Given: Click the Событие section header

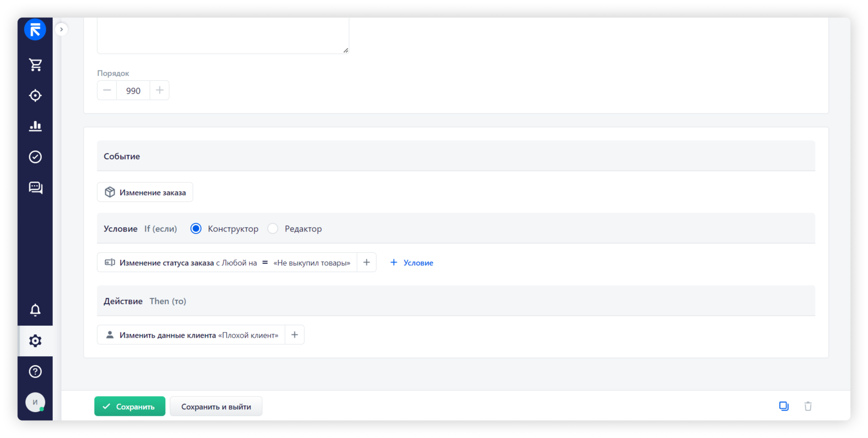Looking at the screenshot, I should [456, 156].
